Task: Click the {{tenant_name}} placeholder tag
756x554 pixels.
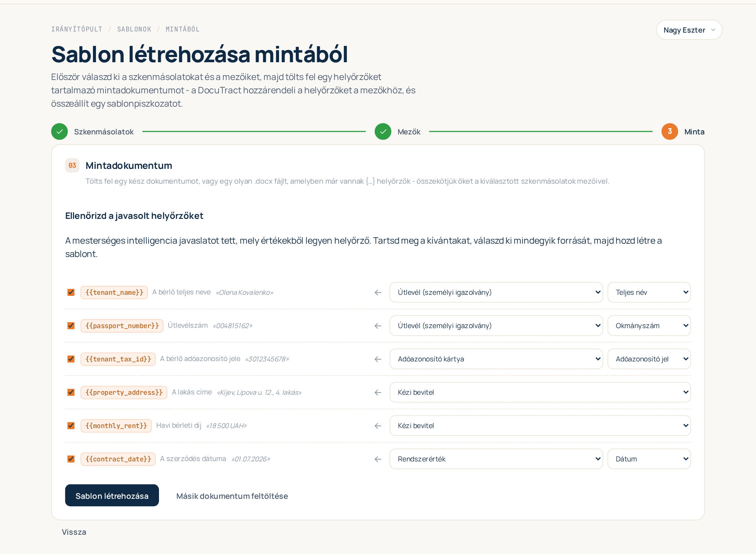Action: 114,293
